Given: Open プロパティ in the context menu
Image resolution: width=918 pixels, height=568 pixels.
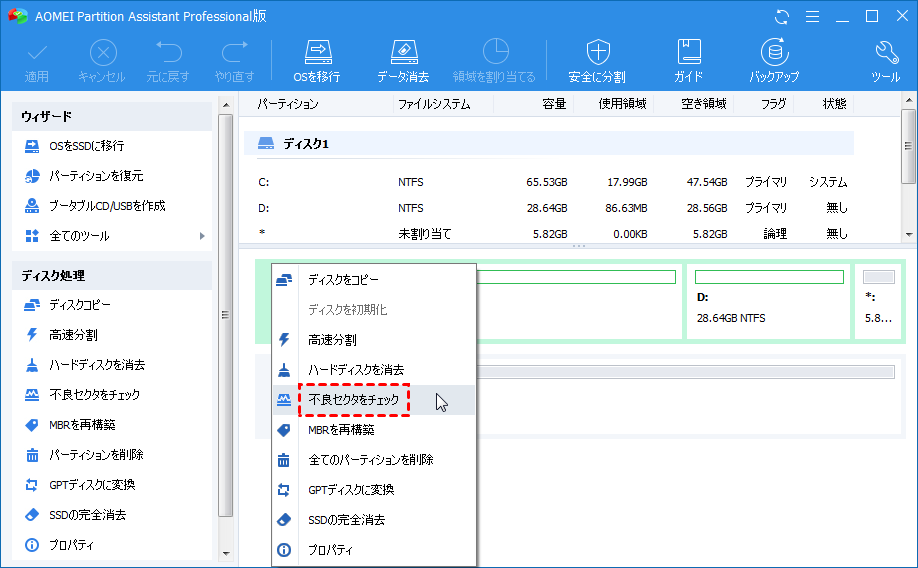Looking at the screenshot, I should (x=374, y=550).
